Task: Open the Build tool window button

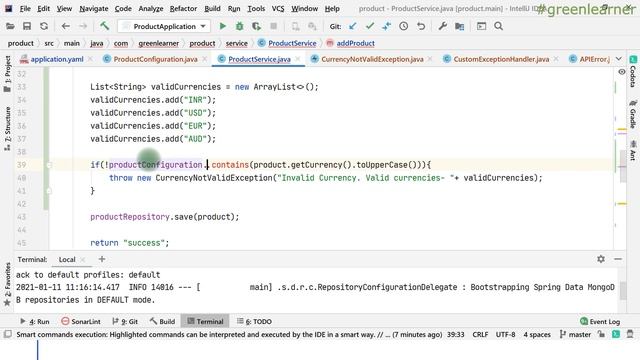Action: tap(162, 321)
